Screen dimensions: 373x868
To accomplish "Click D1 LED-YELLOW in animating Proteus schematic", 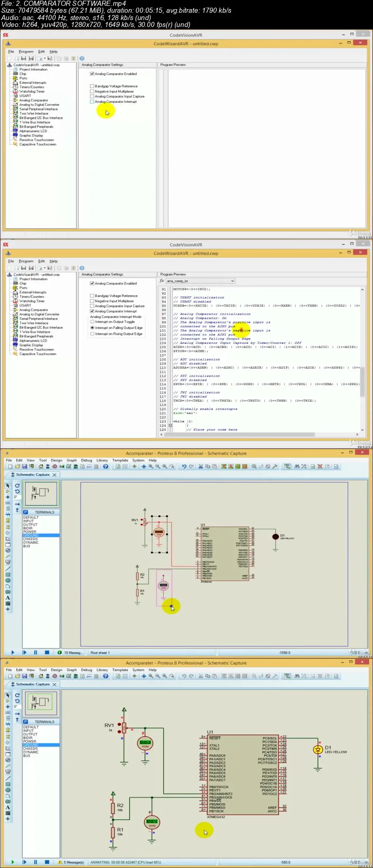I will tap(318, 750).
